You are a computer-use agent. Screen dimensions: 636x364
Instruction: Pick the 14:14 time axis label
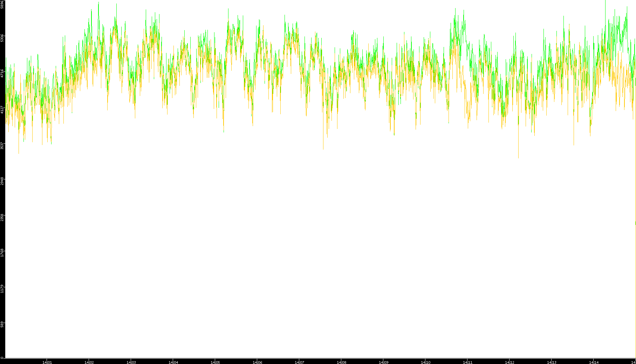click(594, 362)
